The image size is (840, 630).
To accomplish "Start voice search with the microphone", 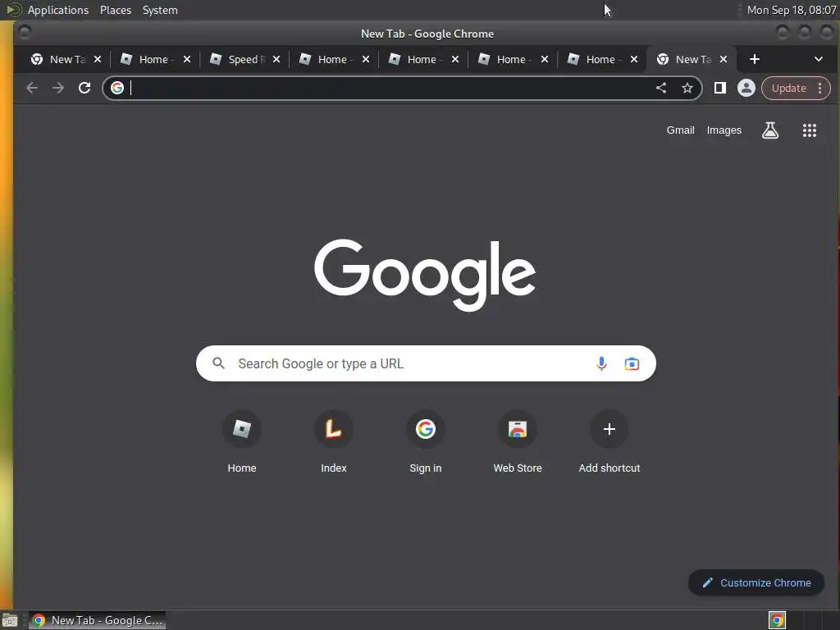I will [x=601, y=363].
